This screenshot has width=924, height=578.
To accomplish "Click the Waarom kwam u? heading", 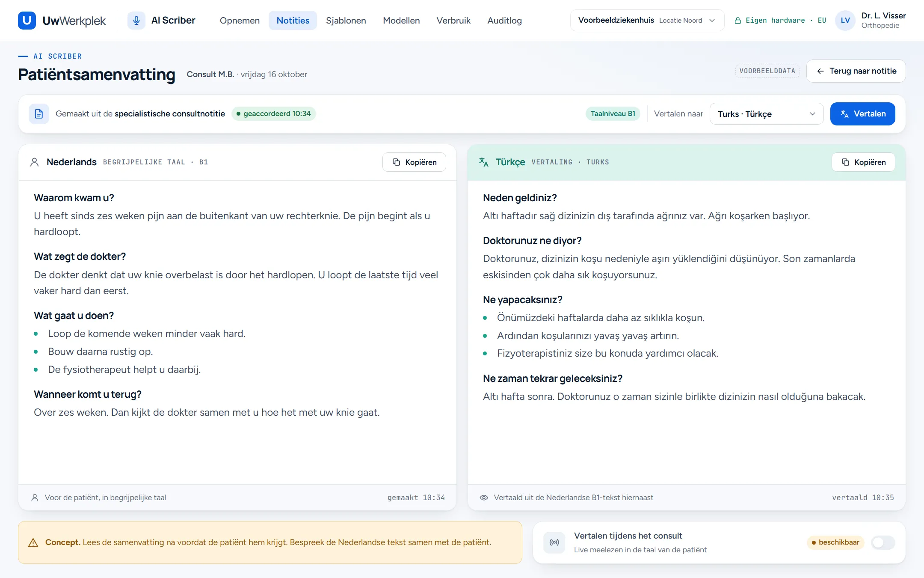I will (x=74, y=198).
